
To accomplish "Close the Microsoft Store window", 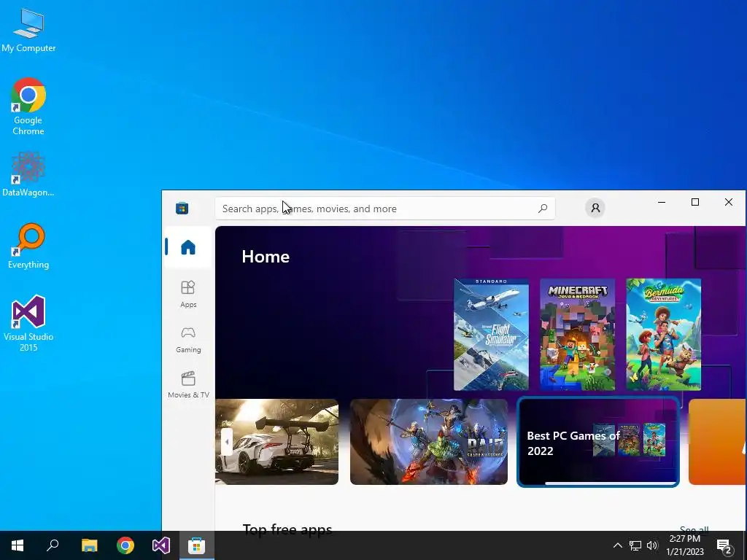I will [x=729, y=203].
